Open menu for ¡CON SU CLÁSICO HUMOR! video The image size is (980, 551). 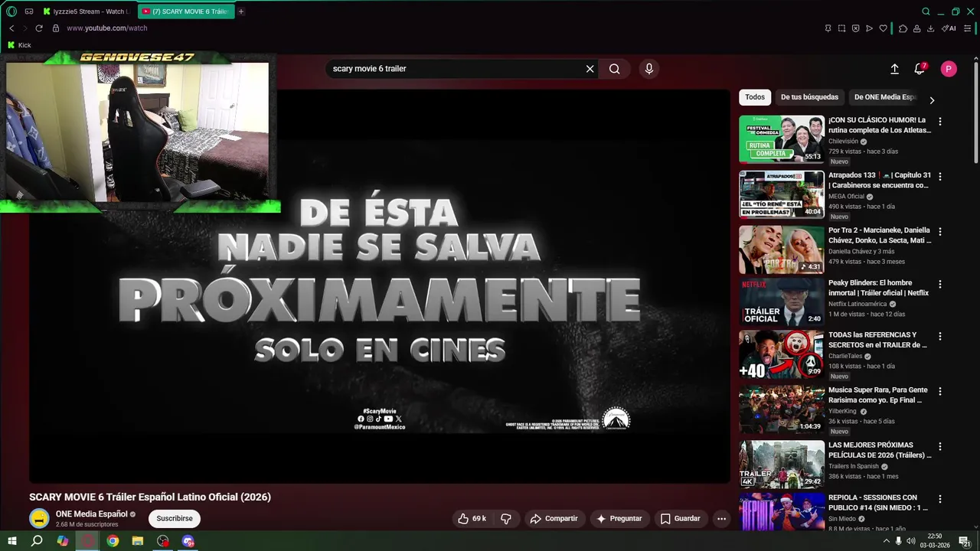[x=940, y=122]
